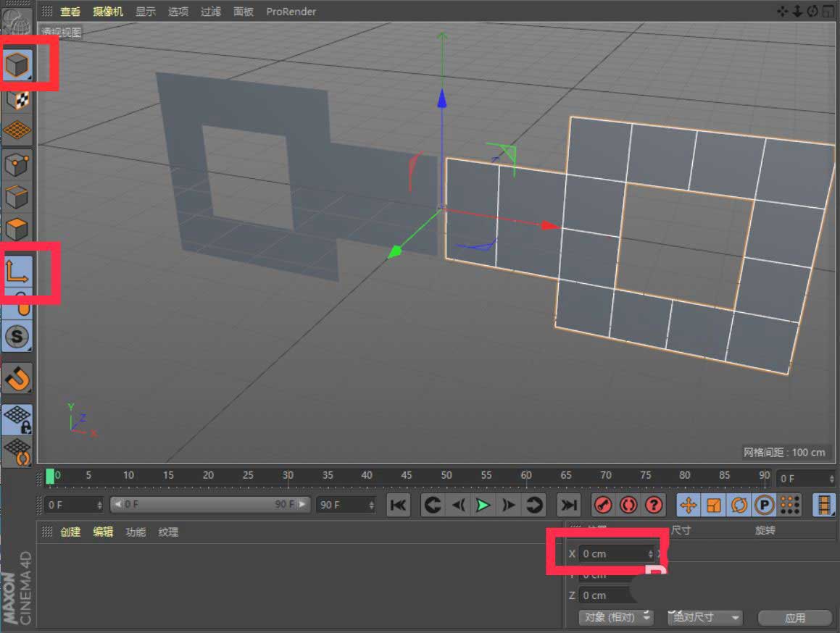Switch to Polygons mode in left toolbar

(17, 230)
